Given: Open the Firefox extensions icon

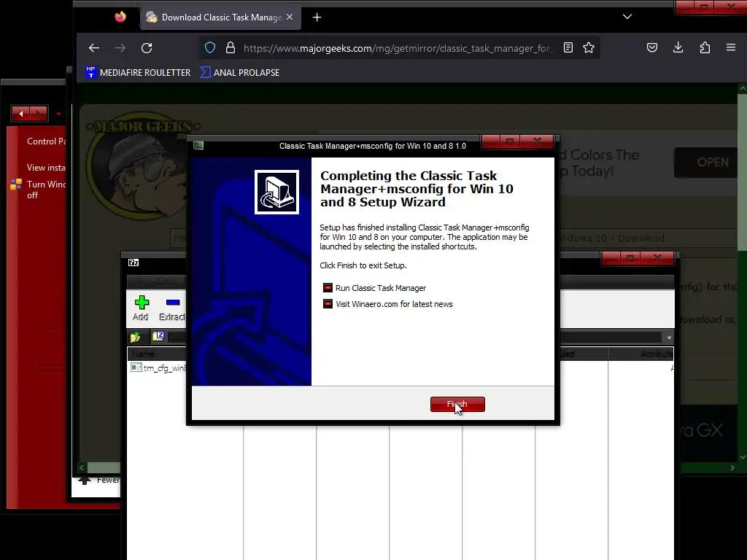Looking at the screenshot, I should [x=705, y=47].
